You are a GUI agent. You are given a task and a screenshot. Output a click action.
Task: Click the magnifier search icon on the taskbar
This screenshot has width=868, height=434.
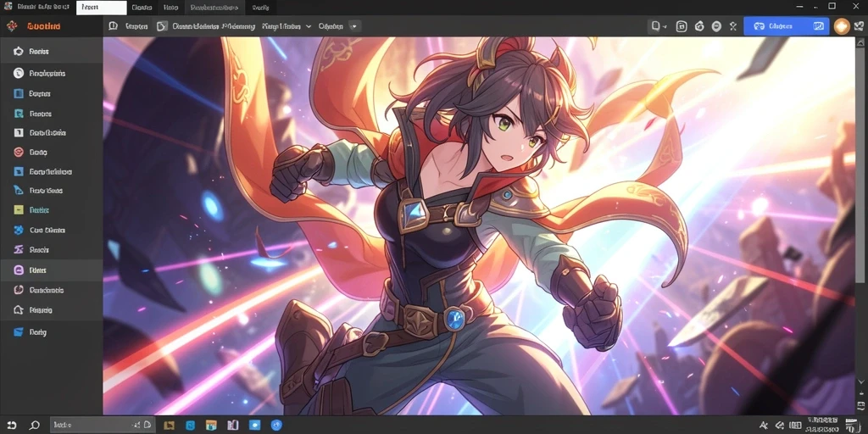34,426
